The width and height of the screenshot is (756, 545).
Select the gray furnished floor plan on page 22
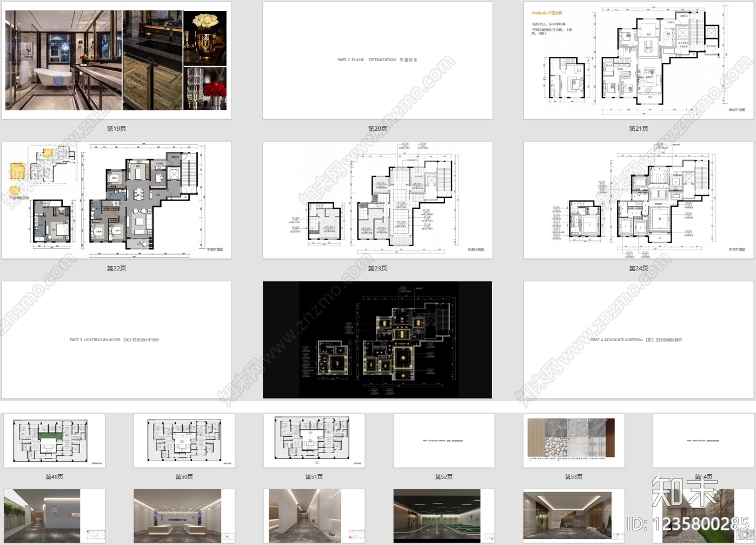[x=117, y=200]
